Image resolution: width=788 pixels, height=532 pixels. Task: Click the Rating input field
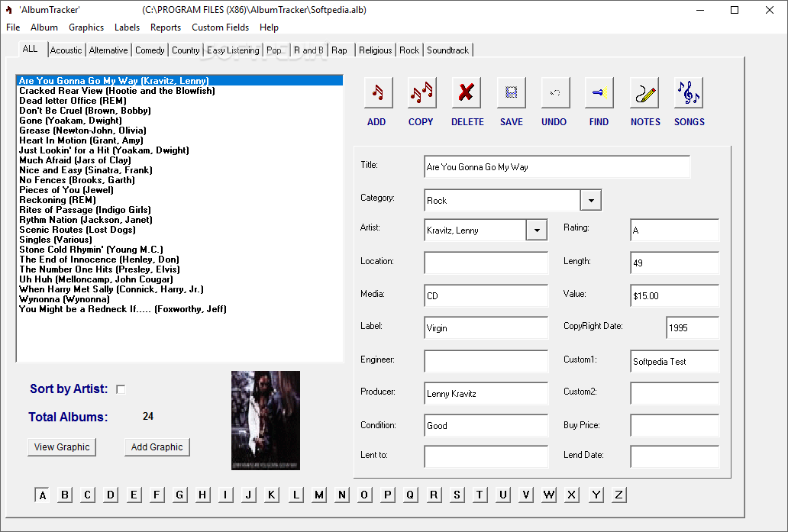point(674,230)
